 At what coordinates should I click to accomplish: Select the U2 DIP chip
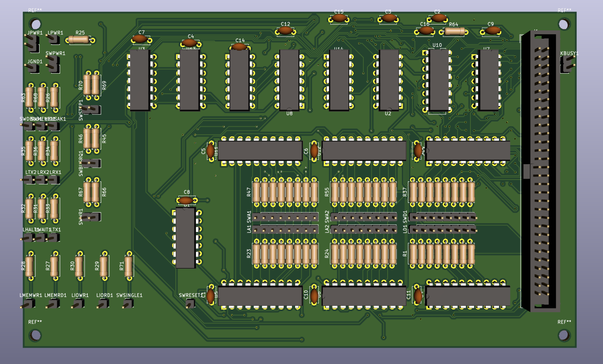pos(388,80)
